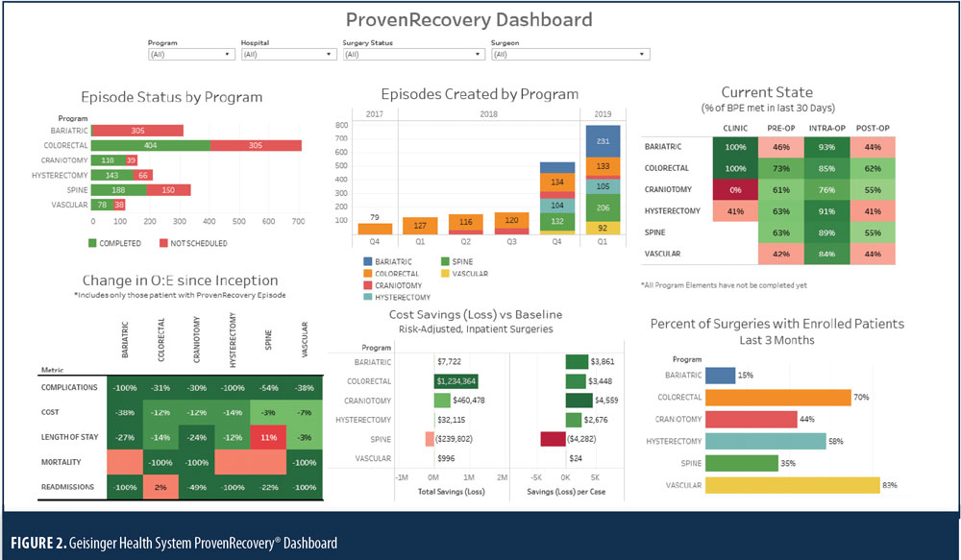Select the yellow VASCULAR legend swatch
Image resolution: width=961 pixels, height=560 pixels.
pos(445,273)
